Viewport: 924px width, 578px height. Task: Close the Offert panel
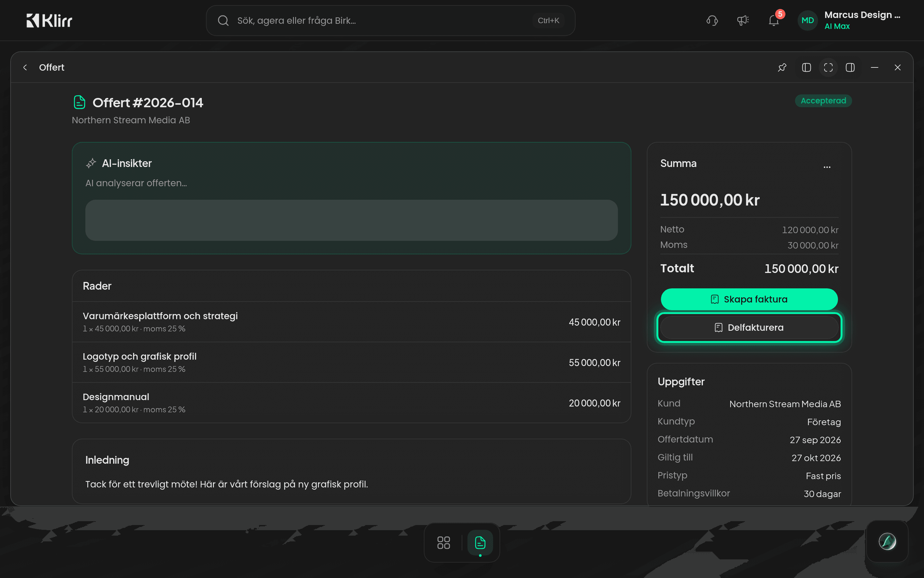point(898,68)
